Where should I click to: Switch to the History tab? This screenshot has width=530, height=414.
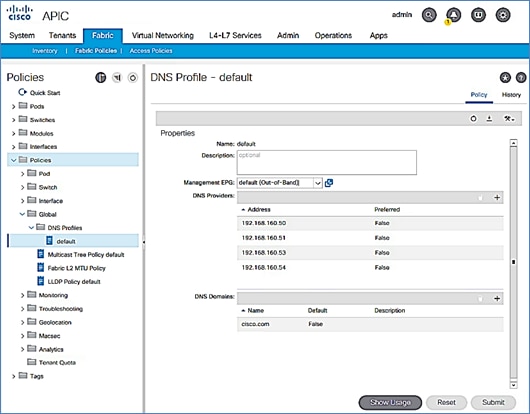point(511,95)
